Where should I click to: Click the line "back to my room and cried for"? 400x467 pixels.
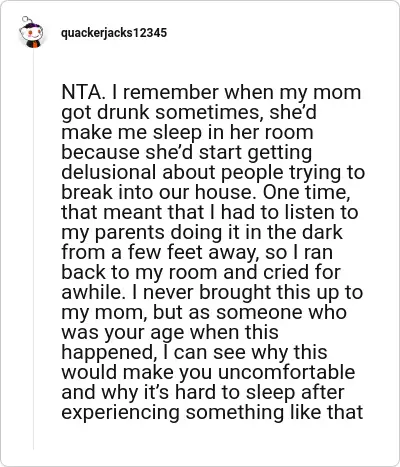pos(201,272)
